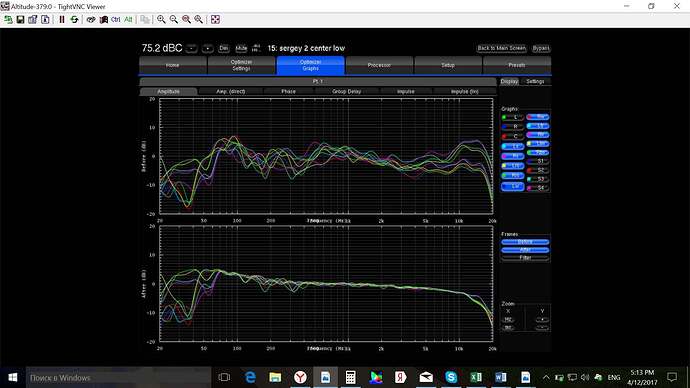Zoom out the TightVNC viewer
The width and height of the screenshot is (690, 388).
(174, 19)
